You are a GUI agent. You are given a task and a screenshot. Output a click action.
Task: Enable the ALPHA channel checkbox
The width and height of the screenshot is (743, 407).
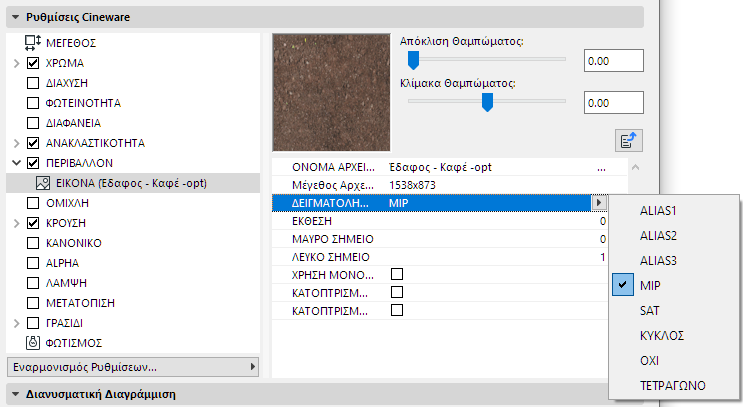click(x=33, y=263)
